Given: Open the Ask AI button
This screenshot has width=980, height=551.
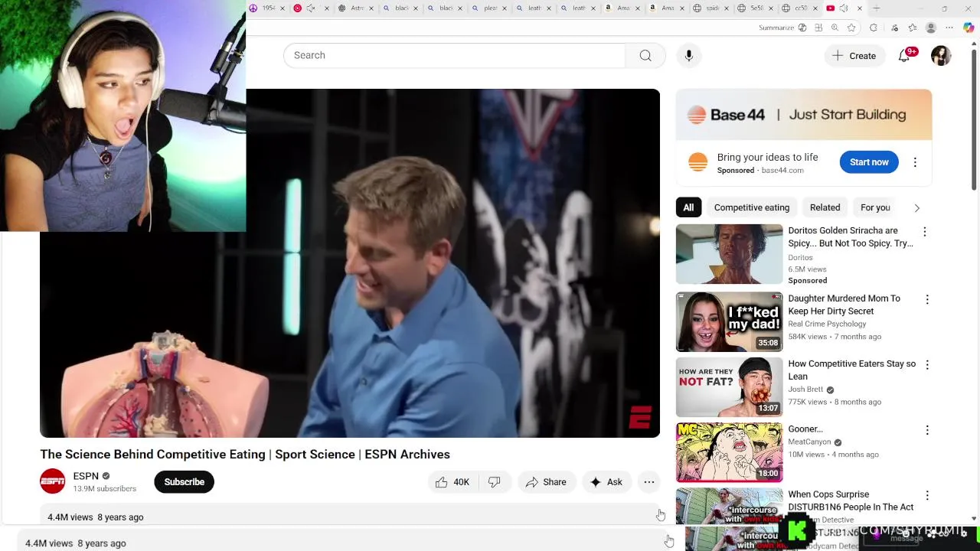Looking at the screenshot, I should pos(606,482).
